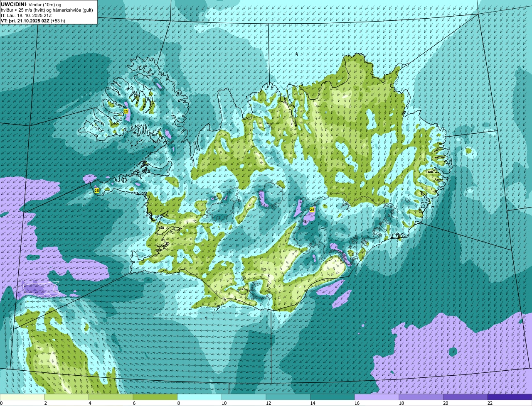Viewport: 532px width, 406px height.
Task: Click the scale label "22"
Action: tap(490, 403)
